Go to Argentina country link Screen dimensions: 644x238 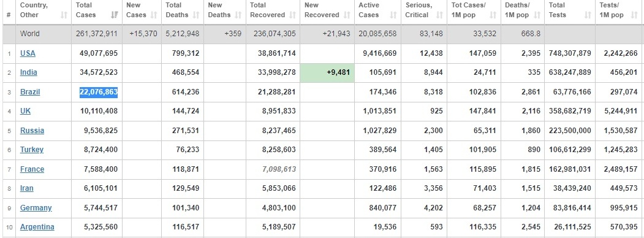coord(37,226)
